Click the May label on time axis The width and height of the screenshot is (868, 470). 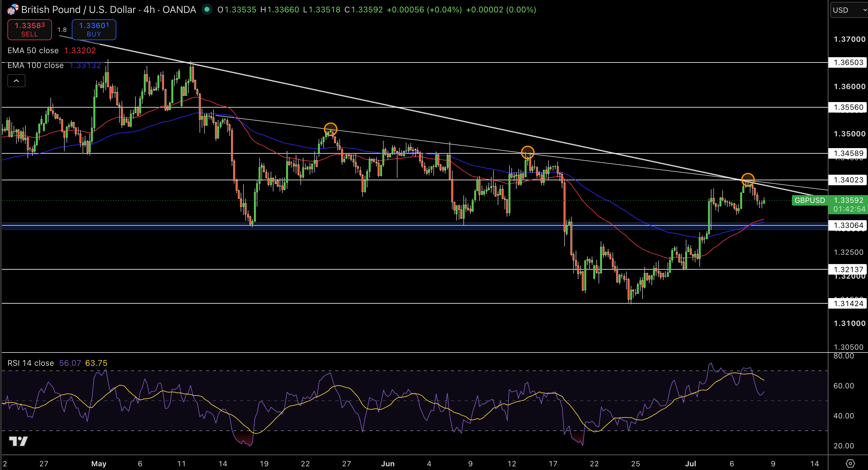[x=99, y=464]
